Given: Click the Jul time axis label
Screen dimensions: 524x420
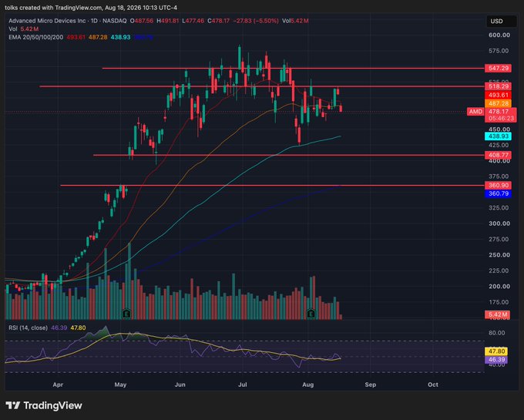Looking at the screenshot, I should pyautogui.click(x=242, y=385).
